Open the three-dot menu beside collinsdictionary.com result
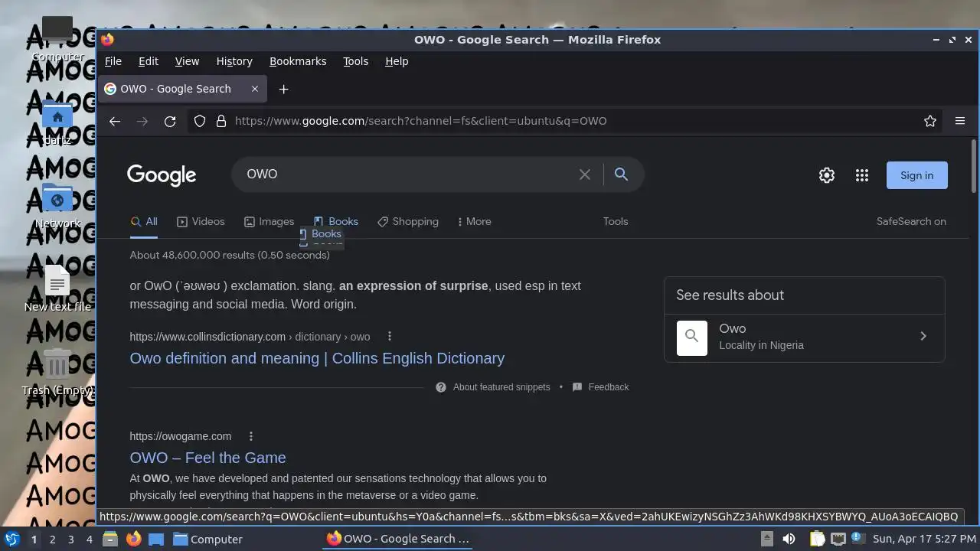This screenshot has width=980, height=551. pyautogui.click(x=390, y=336)
